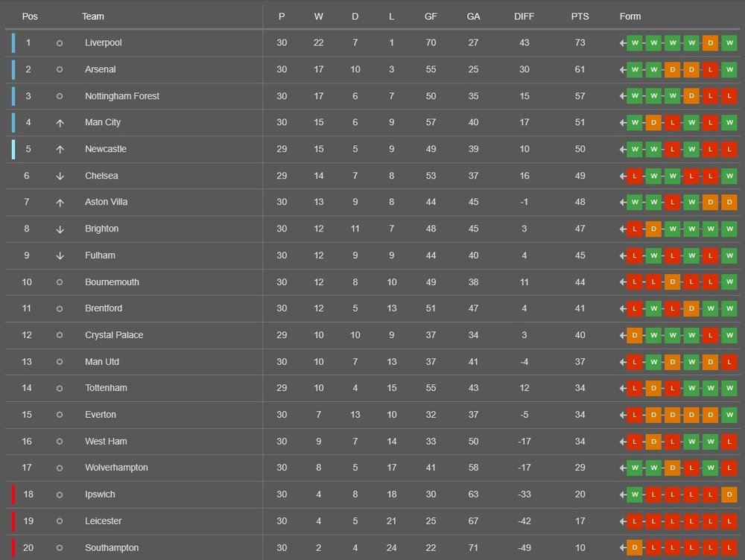Image resolution: width=745 pixels, height=560 pixels.
Task: Click the DIFF column header
Action: coord(524,16)
